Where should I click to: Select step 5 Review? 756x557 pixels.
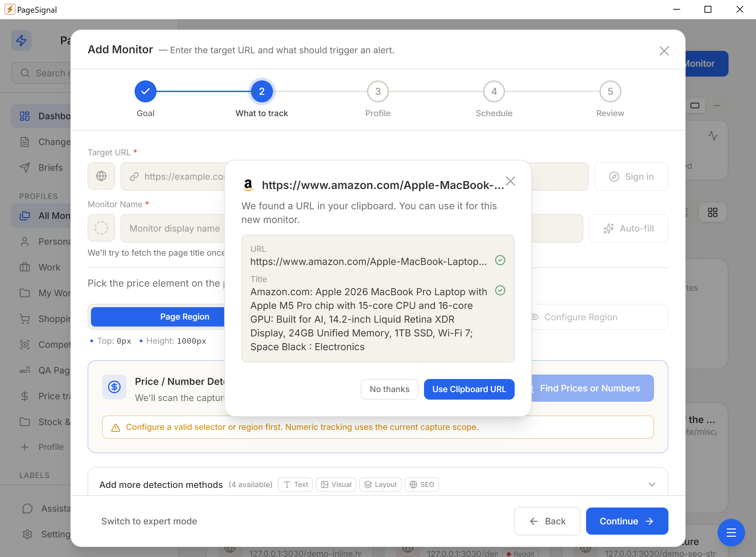click(610, 91)
